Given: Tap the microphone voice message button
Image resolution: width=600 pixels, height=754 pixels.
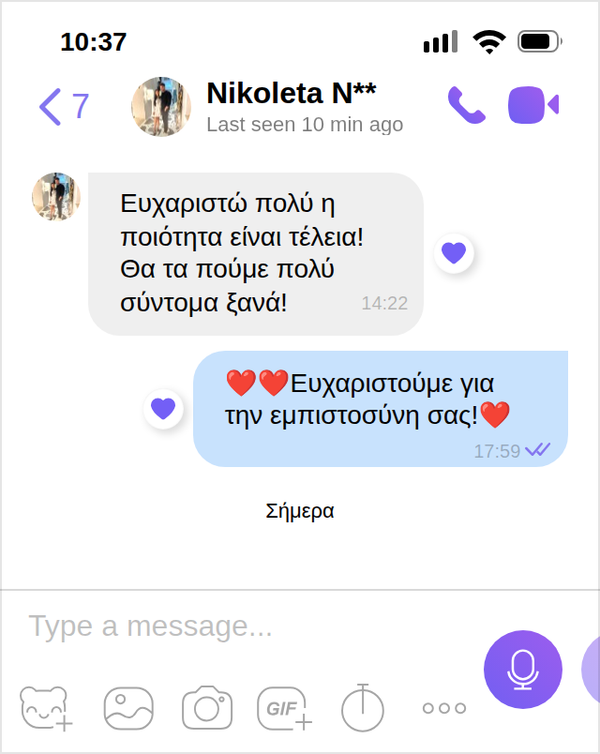Looking at the screenshot, I should click(523, 669).
